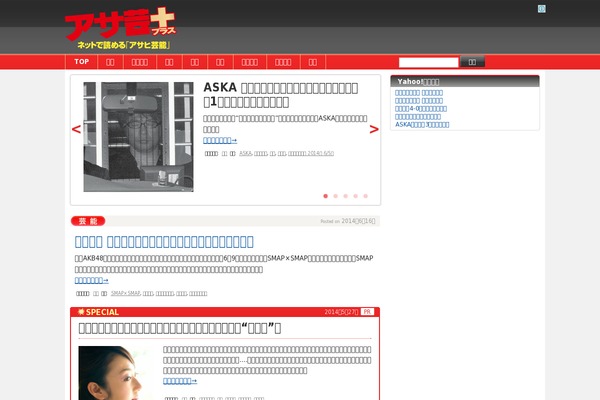Open the last red navigation bar item
Image resolution: width=600 pixels, height=400 pixels.
[313, 62]
